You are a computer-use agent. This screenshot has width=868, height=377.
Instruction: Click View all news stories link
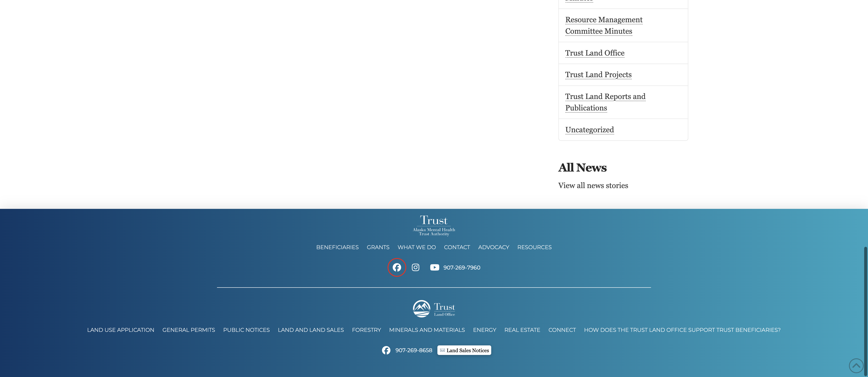[x=593, y=186]
